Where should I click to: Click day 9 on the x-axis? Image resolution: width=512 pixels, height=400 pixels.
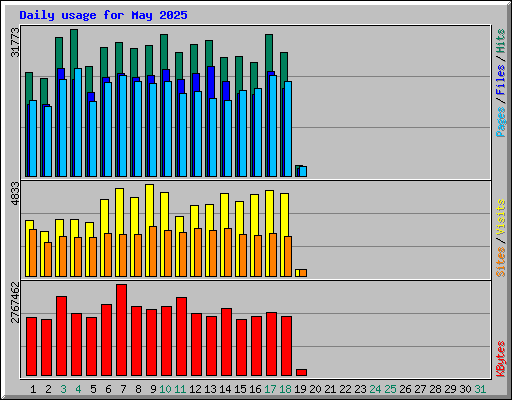[153, 389]
